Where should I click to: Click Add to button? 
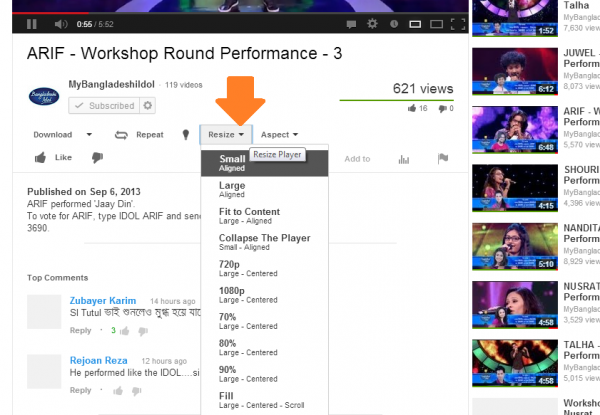point(357,159)
